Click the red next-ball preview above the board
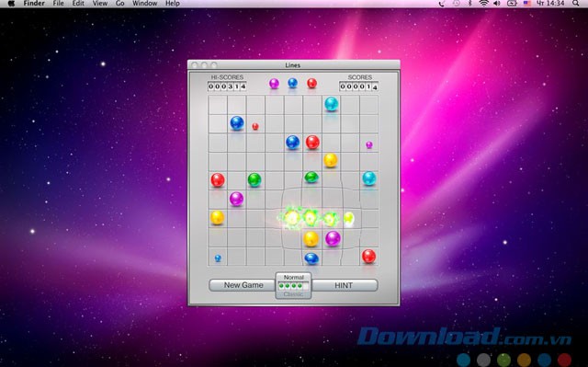This screenshot has height=367, width=588. 311,83
